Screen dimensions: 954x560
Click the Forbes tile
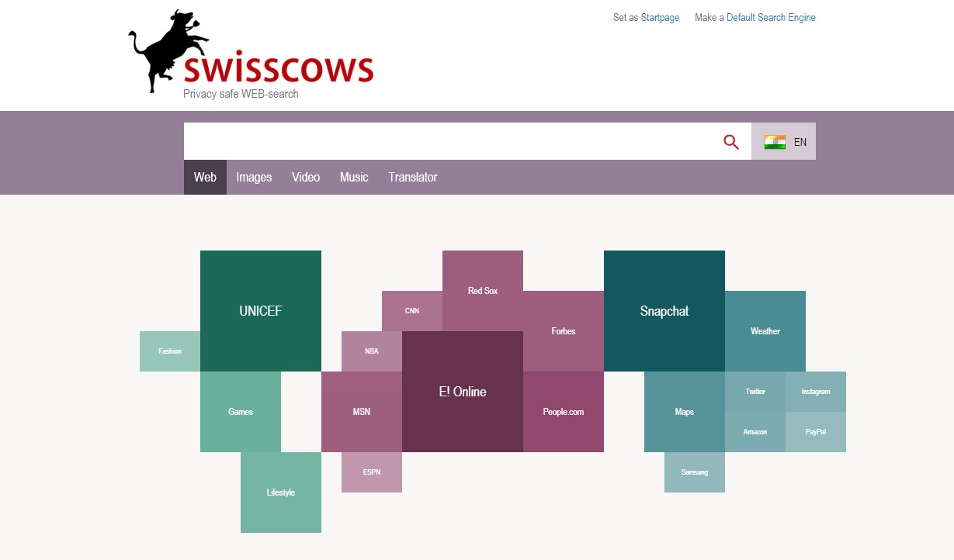point(564,331)
